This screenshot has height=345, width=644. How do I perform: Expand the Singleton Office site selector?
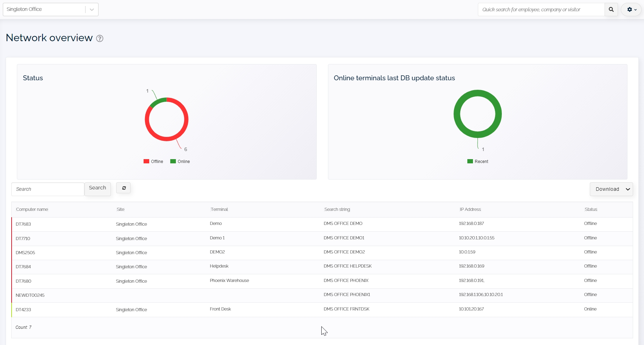[x=91, y=9]
